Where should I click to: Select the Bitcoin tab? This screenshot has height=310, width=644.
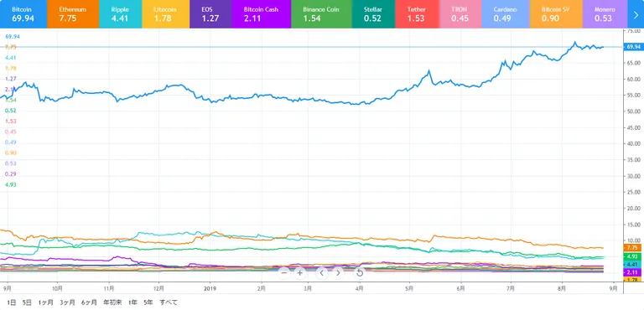[x=23, y=14]
